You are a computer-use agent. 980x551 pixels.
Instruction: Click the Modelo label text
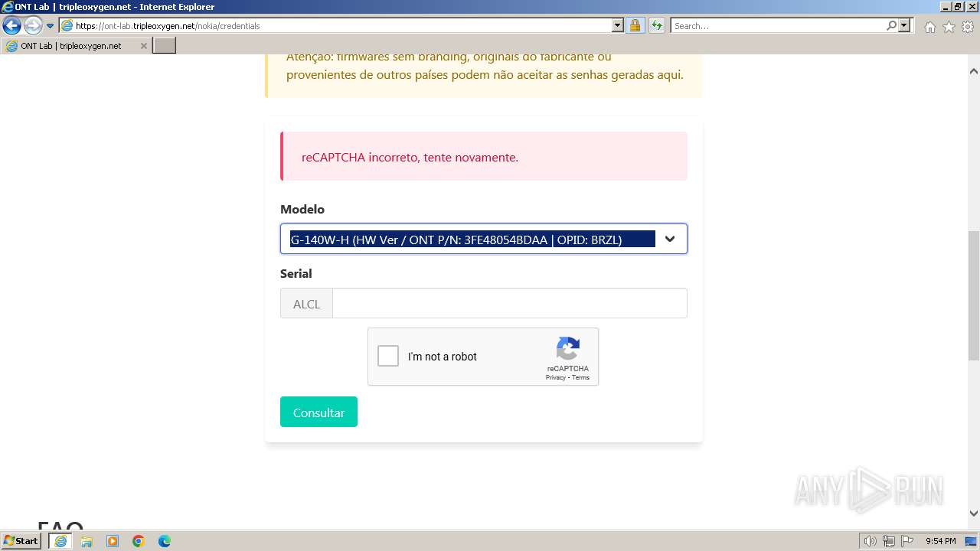coord(302,209)
